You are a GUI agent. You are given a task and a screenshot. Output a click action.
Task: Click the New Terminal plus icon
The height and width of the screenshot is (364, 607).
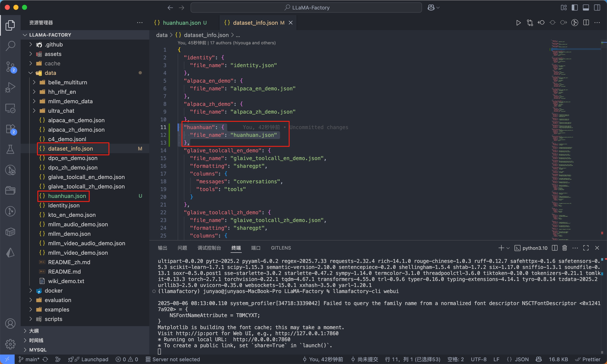501,248
